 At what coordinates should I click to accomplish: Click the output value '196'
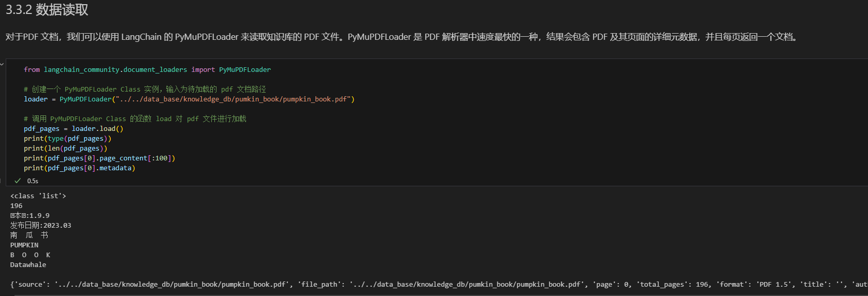17,205
